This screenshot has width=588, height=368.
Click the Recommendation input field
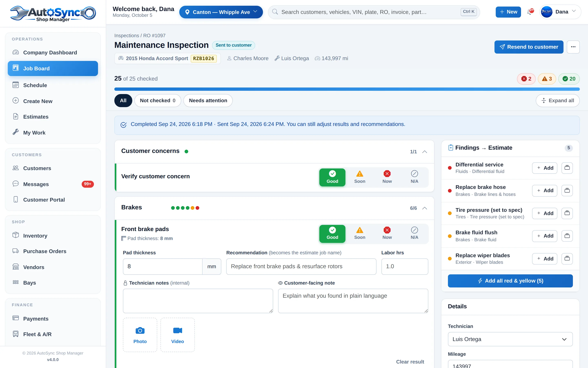(x=301, y=266)
